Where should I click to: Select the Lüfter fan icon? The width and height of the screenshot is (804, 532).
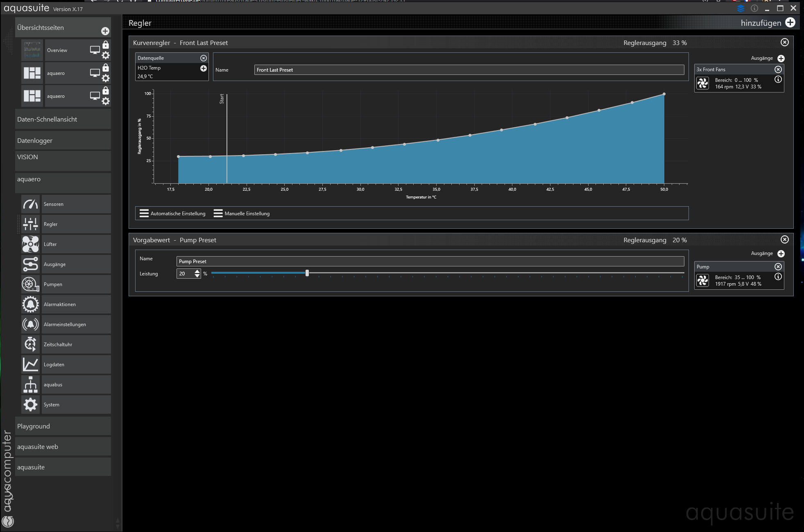click(30, 244)
